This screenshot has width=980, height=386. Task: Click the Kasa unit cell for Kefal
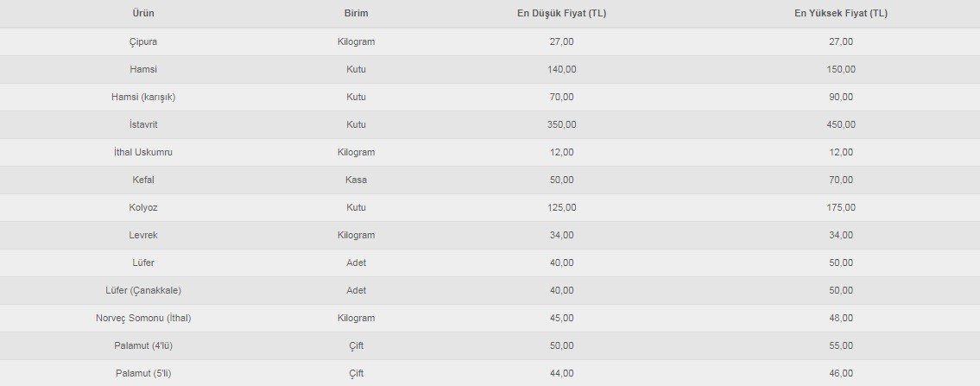click(356, 180)
